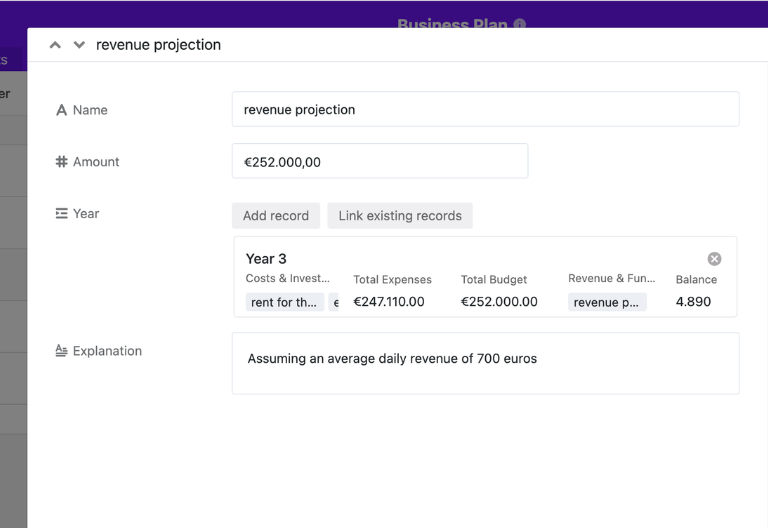Open the Year 3 linked record title
Viewport: 768px width, 528px height.
point(266,259)
